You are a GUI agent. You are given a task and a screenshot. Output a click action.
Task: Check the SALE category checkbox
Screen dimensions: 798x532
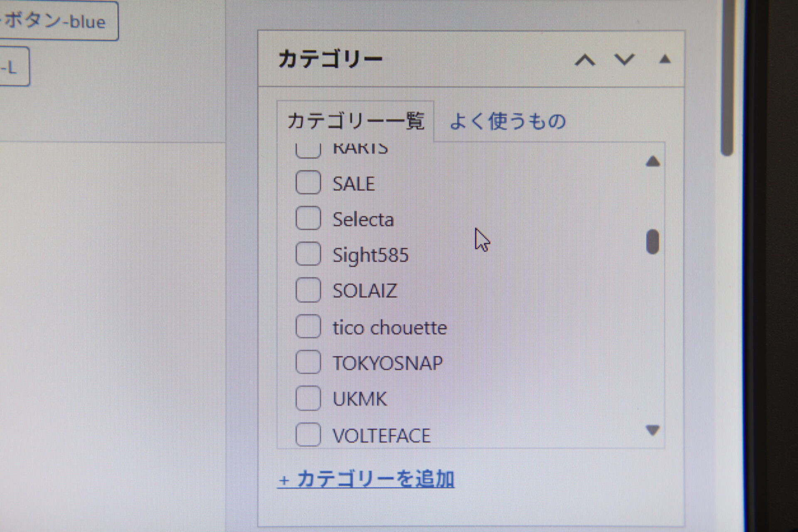(308, 183)
